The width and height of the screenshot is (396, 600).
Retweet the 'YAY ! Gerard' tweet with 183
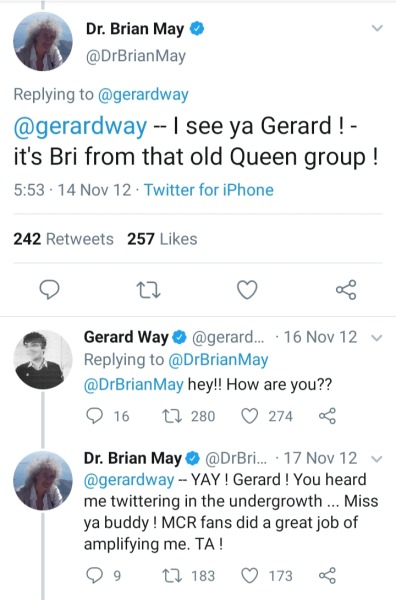click(168, 576)
